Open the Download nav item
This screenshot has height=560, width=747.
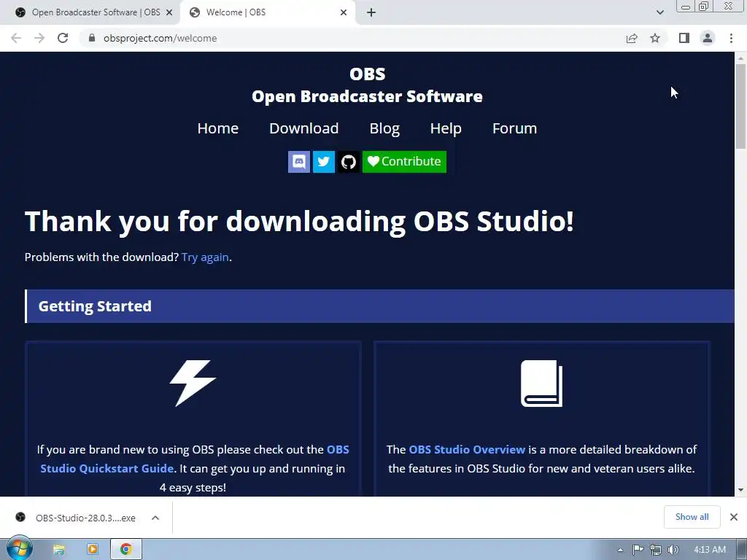pos(303,128)
